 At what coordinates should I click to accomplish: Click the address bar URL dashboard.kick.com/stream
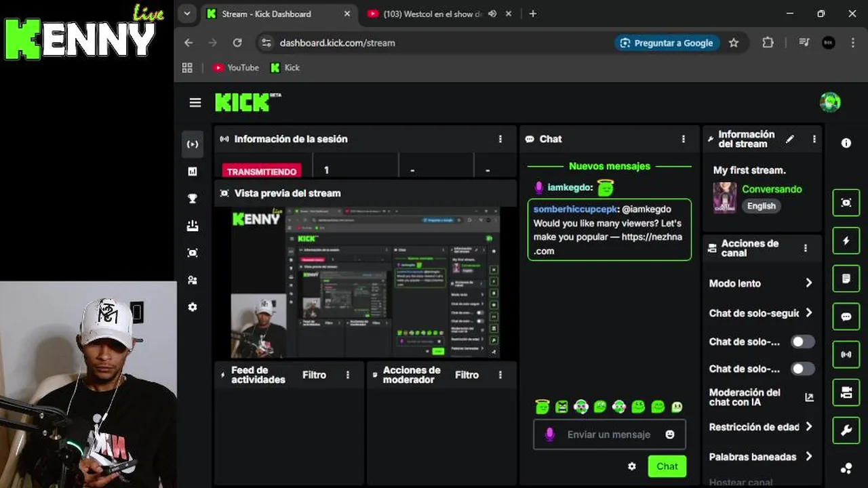pyautogui.click(x=337, y=43)
